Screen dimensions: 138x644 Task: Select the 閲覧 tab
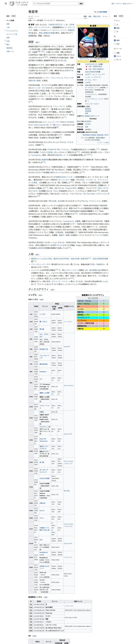click(x=85, y=17)
